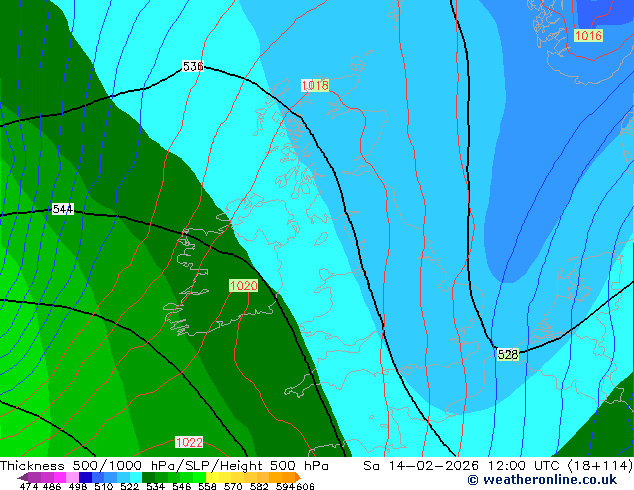The height and width of the screenshot is (490, 634).
Task: Click the 570 legend value
Action: pos(233,486)
